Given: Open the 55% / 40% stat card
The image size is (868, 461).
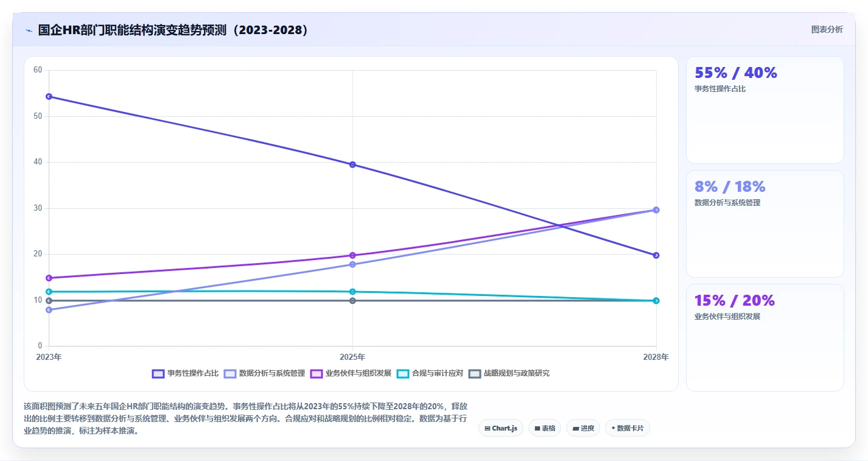Looking at the screenshot, I should coord(765,110).
